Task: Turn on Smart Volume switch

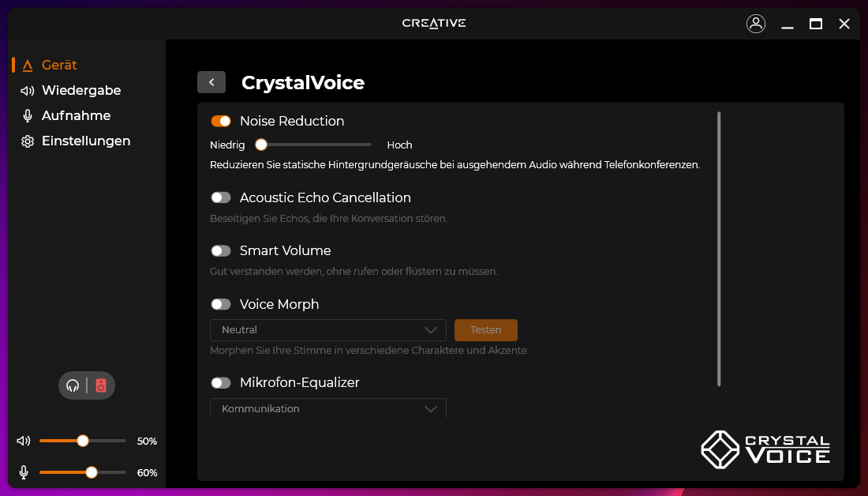Action: coord(221,250)
